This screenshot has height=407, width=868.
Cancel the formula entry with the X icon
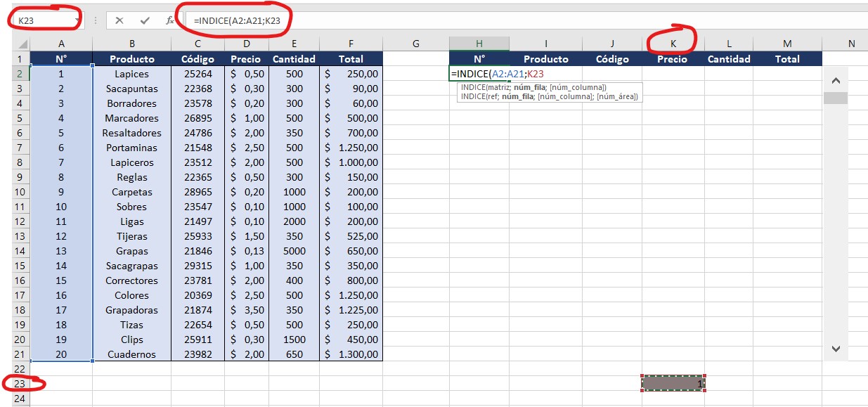pos(119,20)
